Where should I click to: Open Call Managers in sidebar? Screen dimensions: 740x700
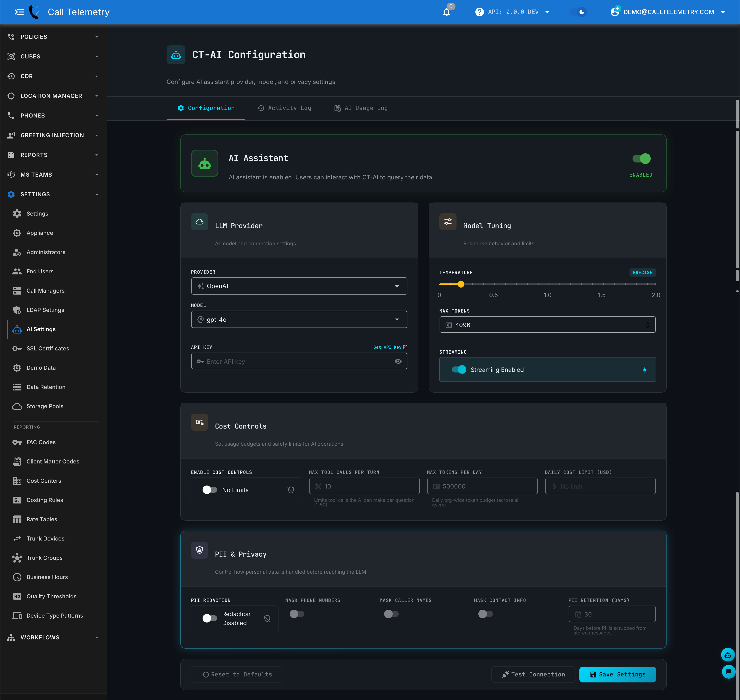[53, 291]
